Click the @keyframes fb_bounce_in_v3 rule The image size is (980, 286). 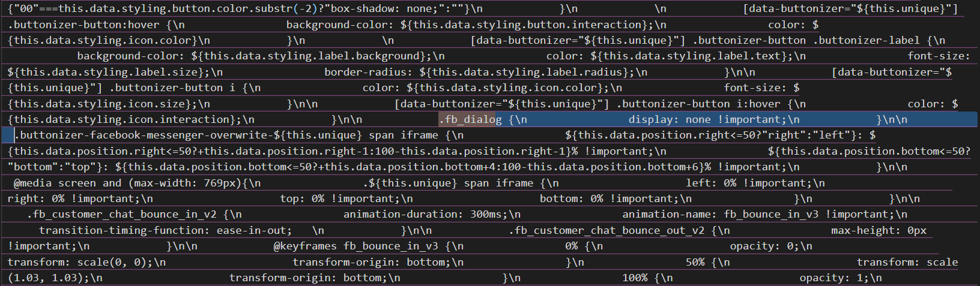pos(356,246)
